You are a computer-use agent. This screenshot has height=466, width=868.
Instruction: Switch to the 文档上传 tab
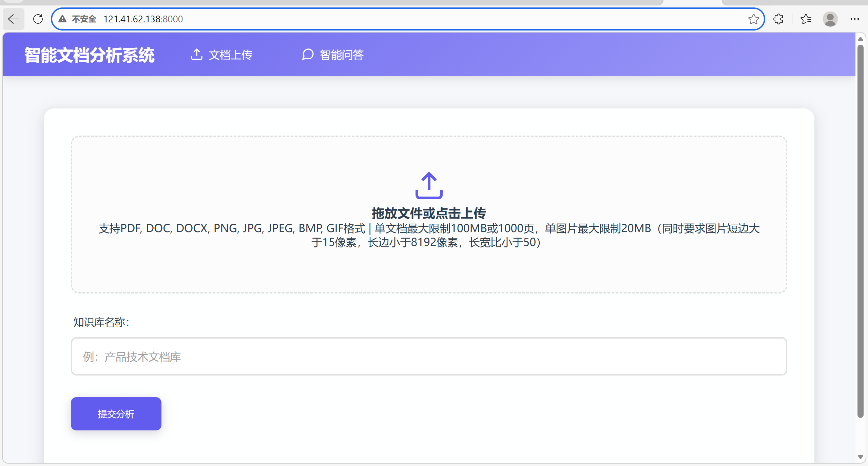tap(231, 55)
